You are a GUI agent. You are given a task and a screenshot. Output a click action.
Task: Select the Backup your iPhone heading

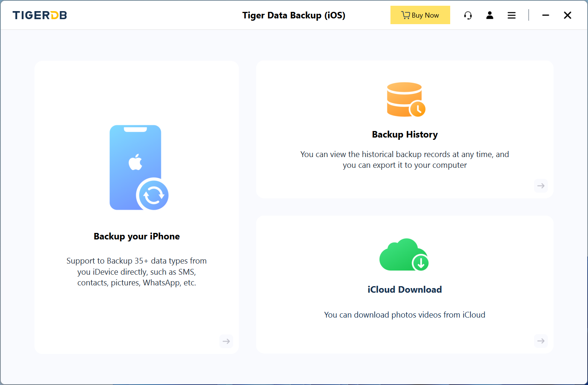(137, 236)
